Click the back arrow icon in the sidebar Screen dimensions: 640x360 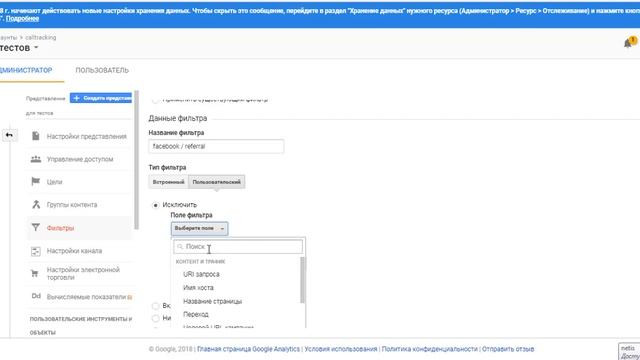9,135
